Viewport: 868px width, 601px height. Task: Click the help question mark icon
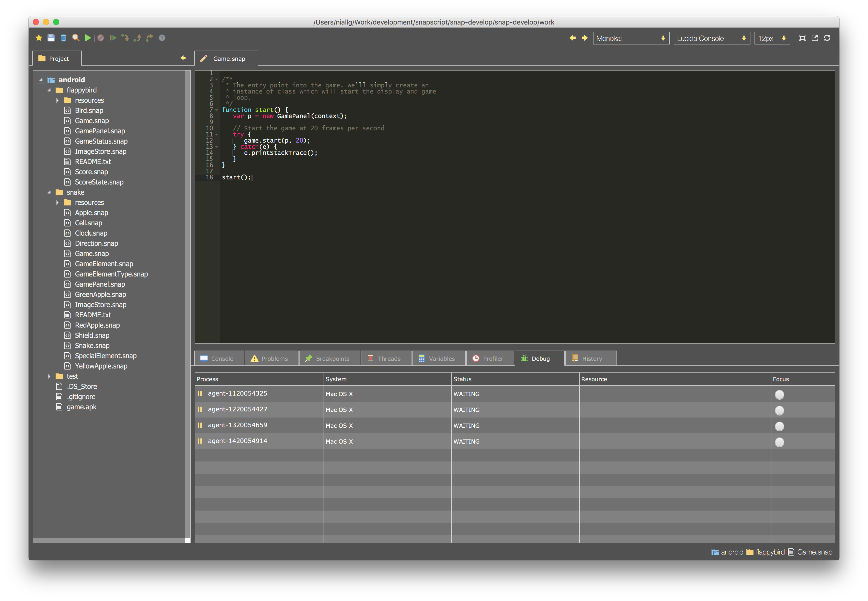162,38
